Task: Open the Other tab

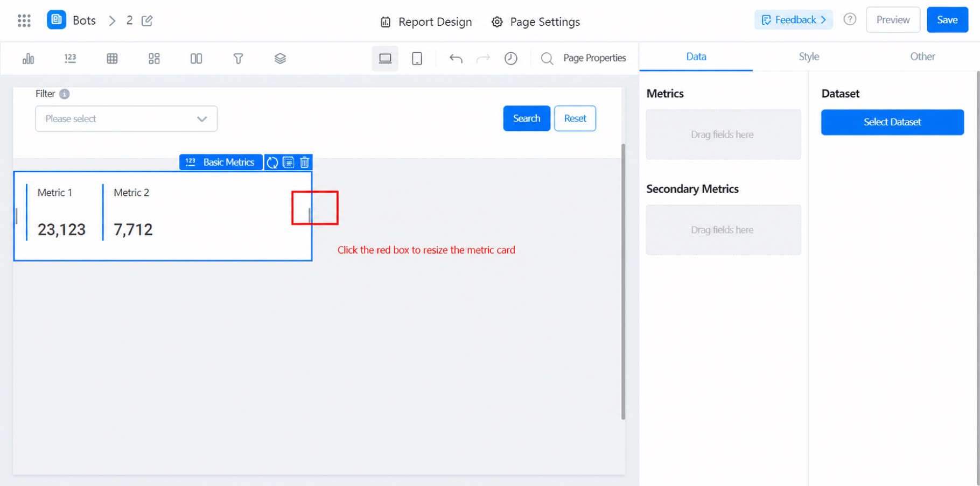Action: pos(922,57)
